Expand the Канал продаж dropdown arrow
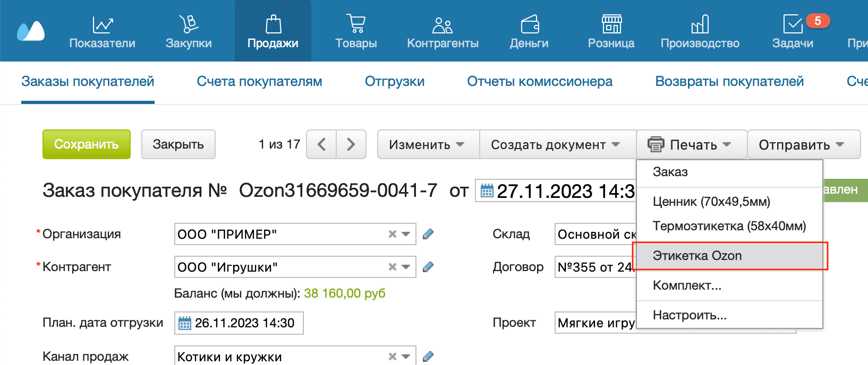Viewport: 868px width, 365px height. (406, 357)
